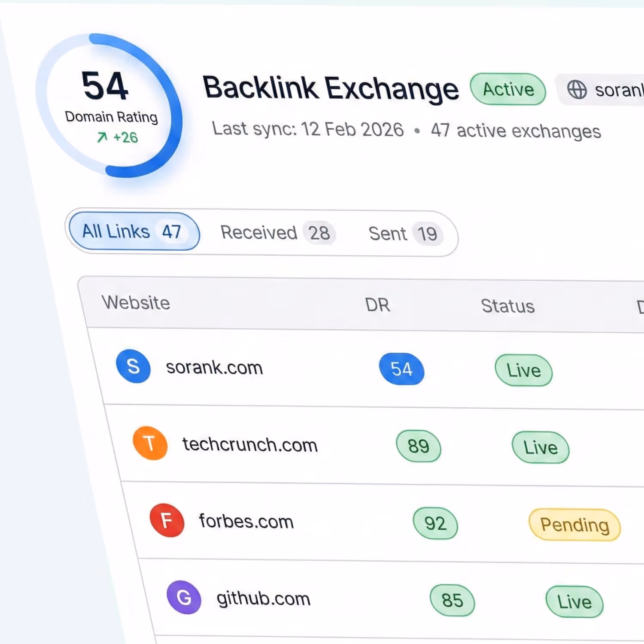The image size is (644, 644).
Task: Click the globe icon beside the domain name
Action: (x=577, y=90)
